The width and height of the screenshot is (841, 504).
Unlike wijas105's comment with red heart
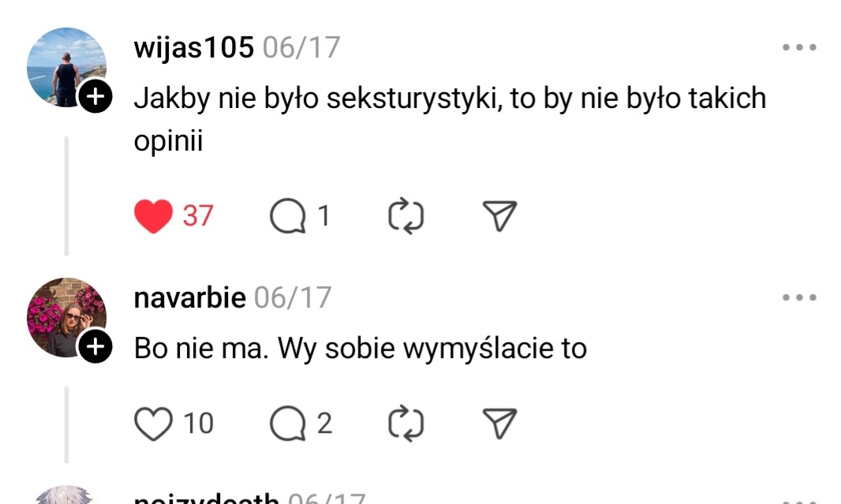pos(153,216)
